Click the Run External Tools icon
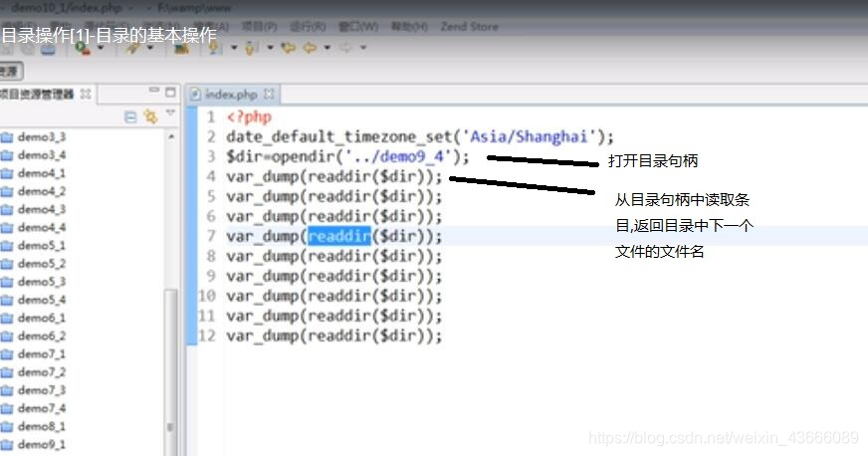This screenshot has width=868, height=456. [83, 49]
